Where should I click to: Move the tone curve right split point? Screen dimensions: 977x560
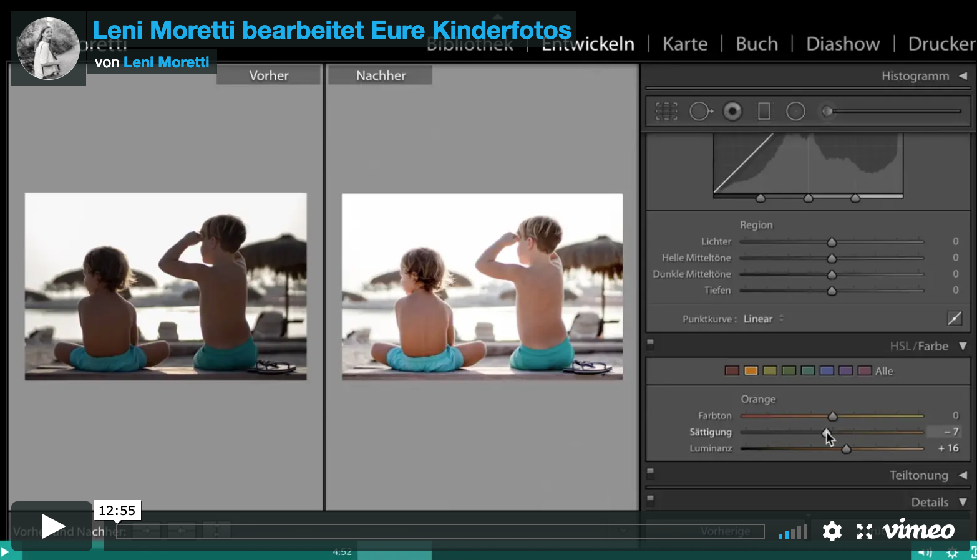pos(855,198)
